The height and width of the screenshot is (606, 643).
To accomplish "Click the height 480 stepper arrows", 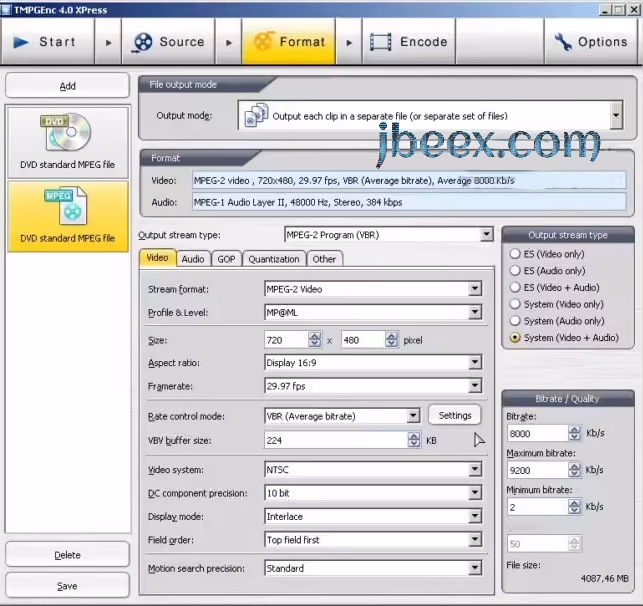I will 392,339.
